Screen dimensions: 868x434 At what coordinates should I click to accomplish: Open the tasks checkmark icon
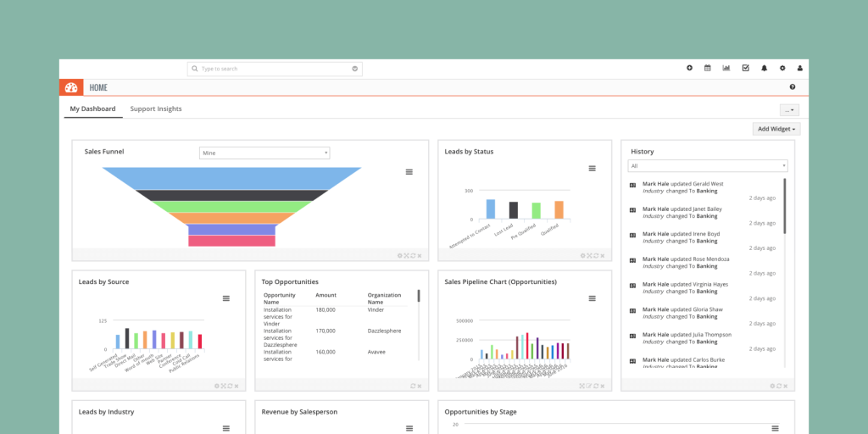746,68
